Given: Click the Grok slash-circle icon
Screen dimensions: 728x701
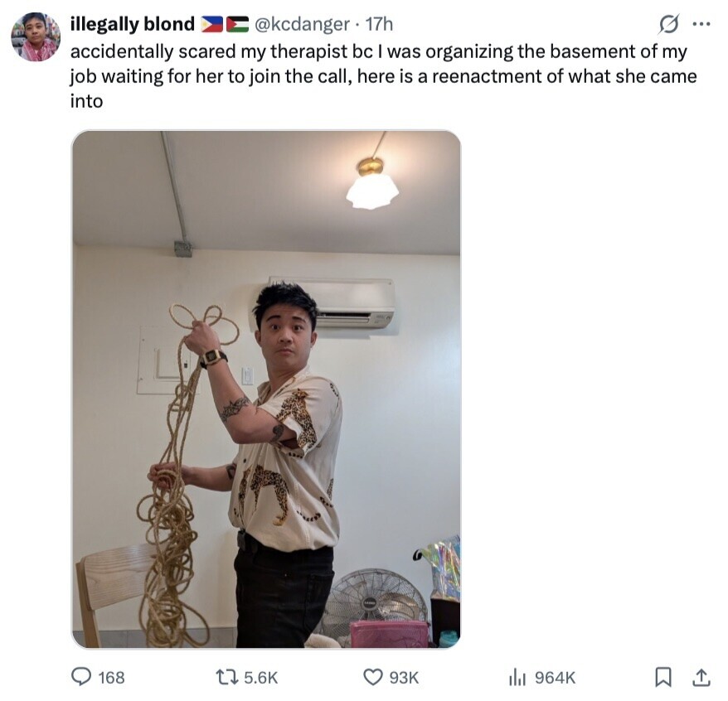Looking at the screenshot, I should point(668,24).
